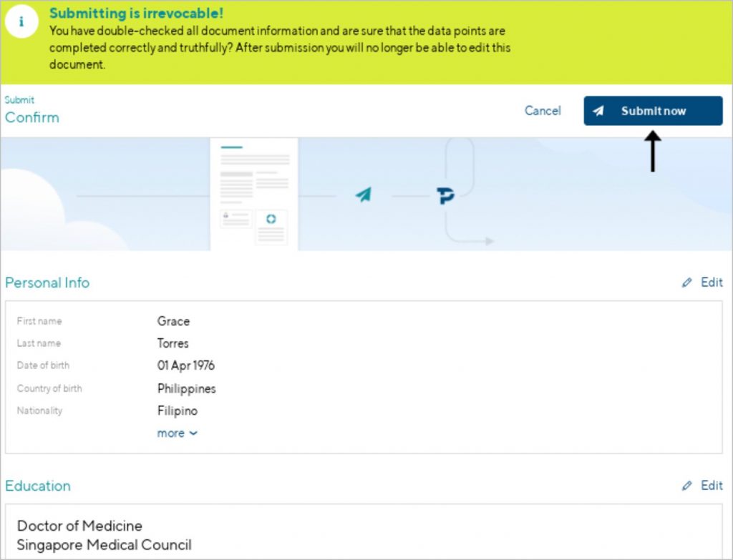Screen dimensions: 733x560
Task: Submit the document now
Action: (x=653, y=111)
